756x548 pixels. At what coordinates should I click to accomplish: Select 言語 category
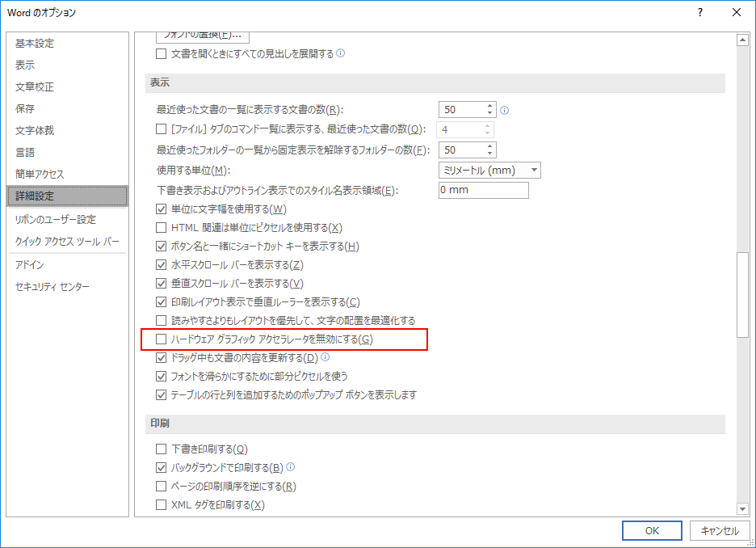(68, 153)
